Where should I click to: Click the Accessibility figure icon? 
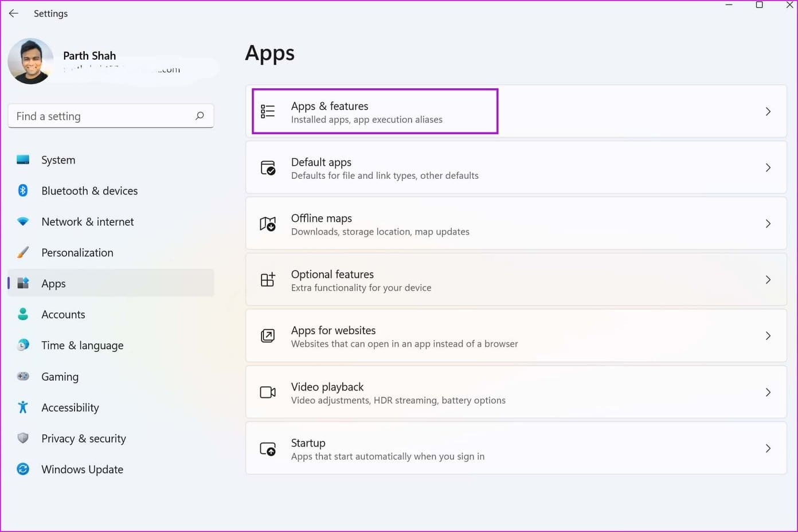click(23, 407)
